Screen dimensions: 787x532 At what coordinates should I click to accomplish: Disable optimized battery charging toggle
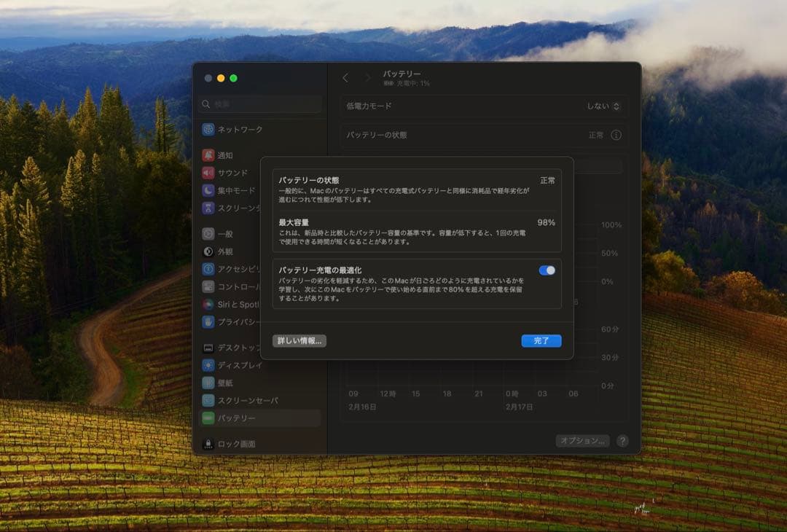[547, 270]
